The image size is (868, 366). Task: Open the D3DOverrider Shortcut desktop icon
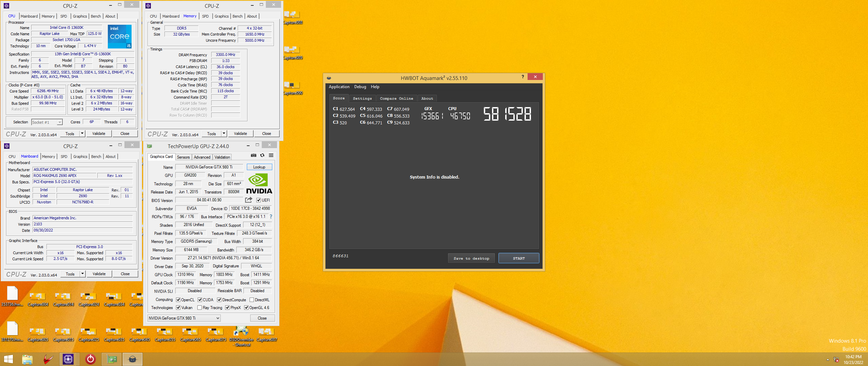tap(241, 336)
